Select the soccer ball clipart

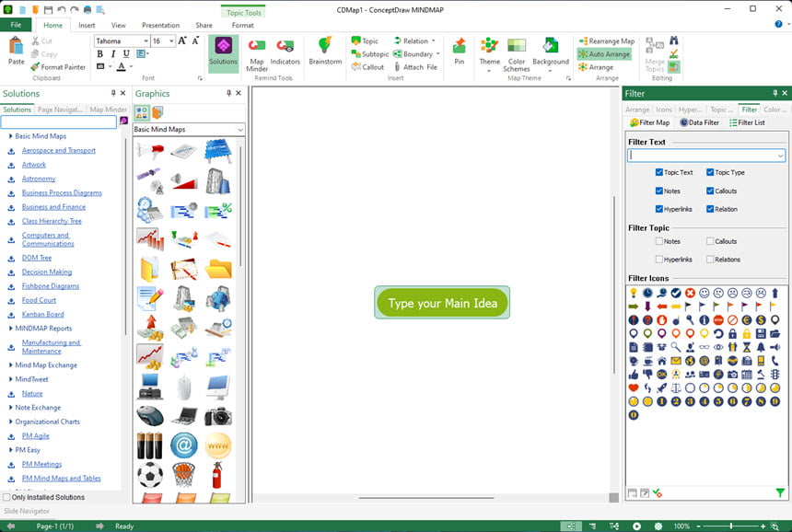click(150, 474)
